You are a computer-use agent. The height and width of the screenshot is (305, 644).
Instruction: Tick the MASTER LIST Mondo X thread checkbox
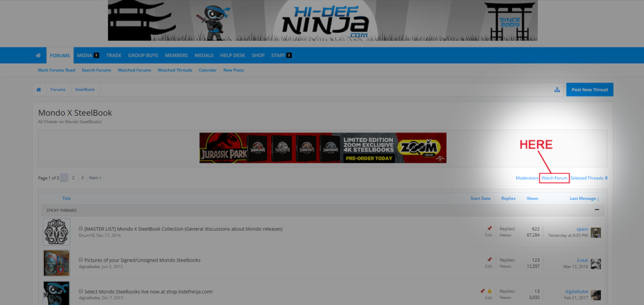point(81,228)
